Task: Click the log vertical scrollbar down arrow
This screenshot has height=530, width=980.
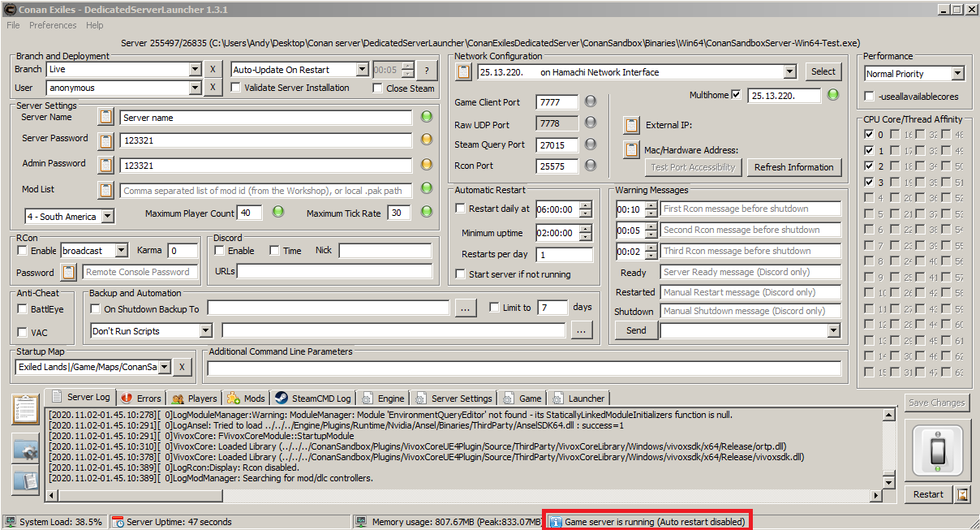Action: click(889, 482)
